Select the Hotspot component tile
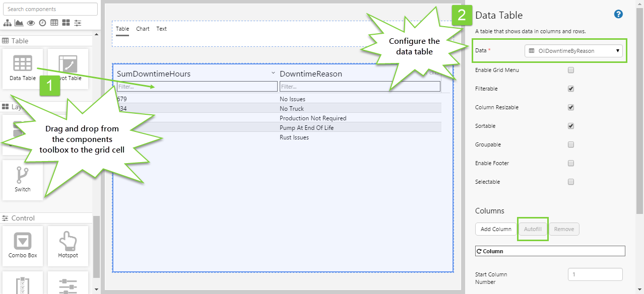The width and height of the screenshot is (644, 294). (68, 245)
